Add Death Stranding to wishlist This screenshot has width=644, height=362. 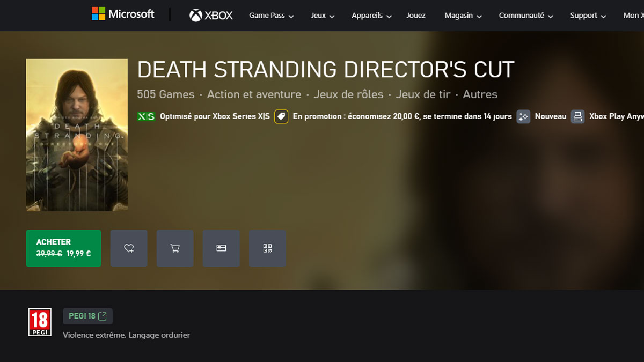coord(129,248)
